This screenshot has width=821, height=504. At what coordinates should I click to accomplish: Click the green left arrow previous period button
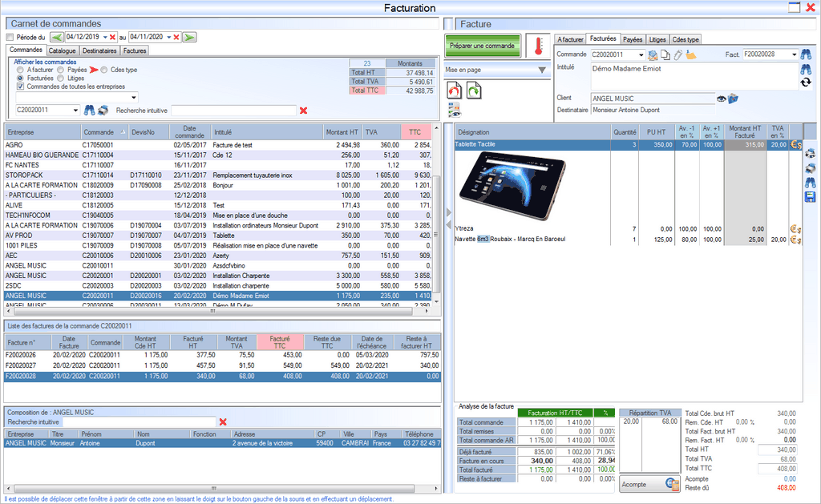click(57, 37)
